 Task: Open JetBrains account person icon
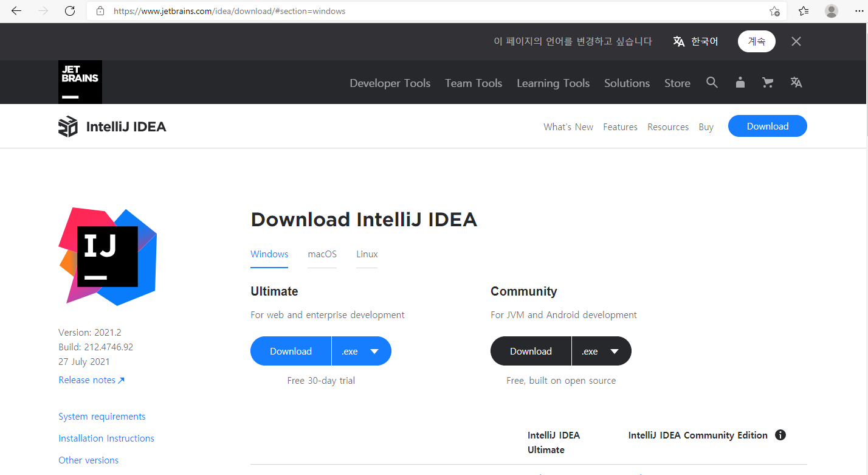point(740,83)
